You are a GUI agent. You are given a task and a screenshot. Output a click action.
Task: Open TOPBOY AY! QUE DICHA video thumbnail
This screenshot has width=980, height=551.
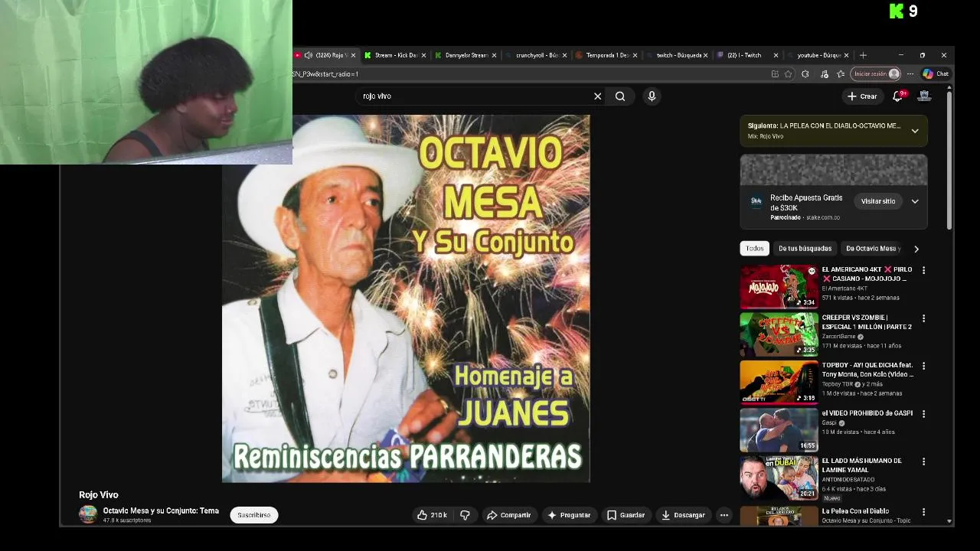tap(779, 382)
